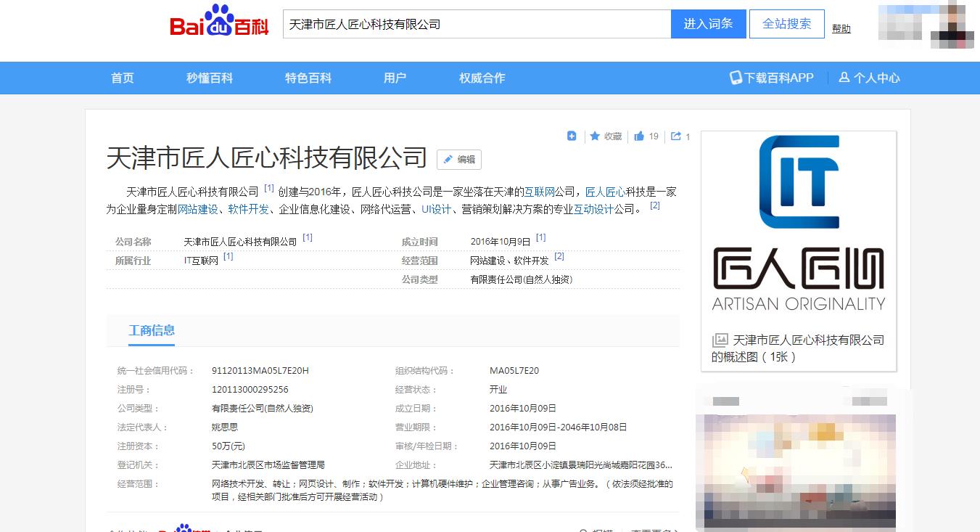Viewport: 980px width, 532px height.
Task: Click the 进入词条 button
Action: click(708, 24)
